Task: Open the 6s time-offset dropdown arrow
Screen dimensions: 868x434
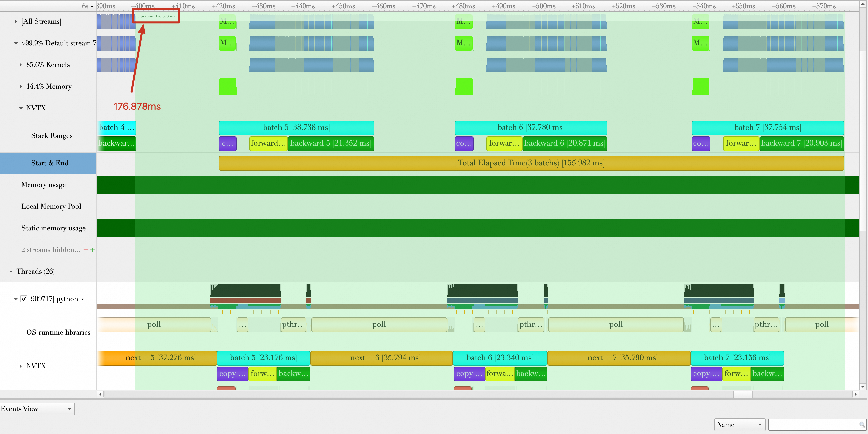Action: coord(92,6)
